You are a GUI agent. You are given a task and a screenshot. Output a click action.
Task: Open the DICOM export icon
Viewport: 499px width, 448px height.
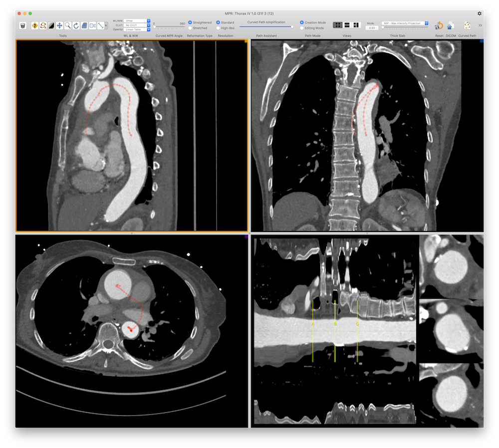450,25
